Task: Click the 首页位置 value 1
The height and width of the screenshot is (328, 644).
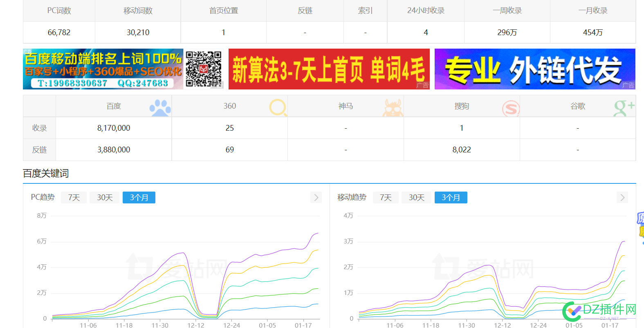Action: point(224,32)
